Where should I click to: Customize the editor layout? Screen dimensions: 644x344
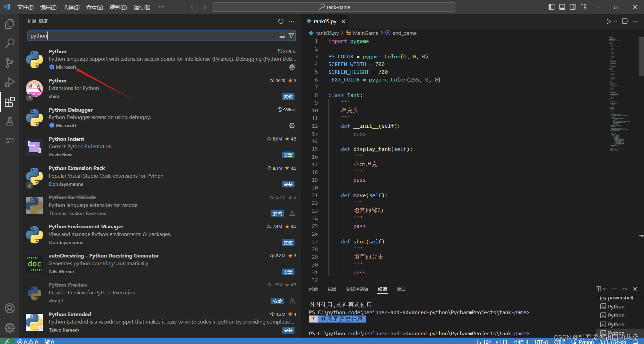[x=584, y=7]
